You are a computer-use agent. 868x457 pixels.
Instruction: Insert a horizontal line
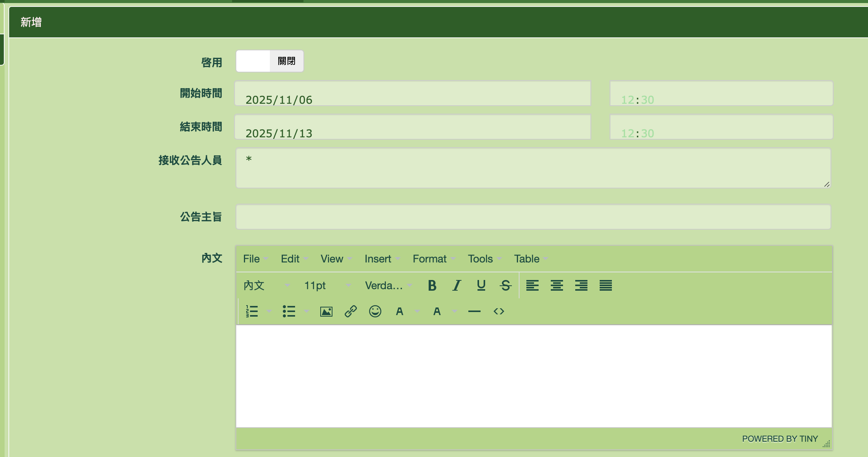click(474, 312)
